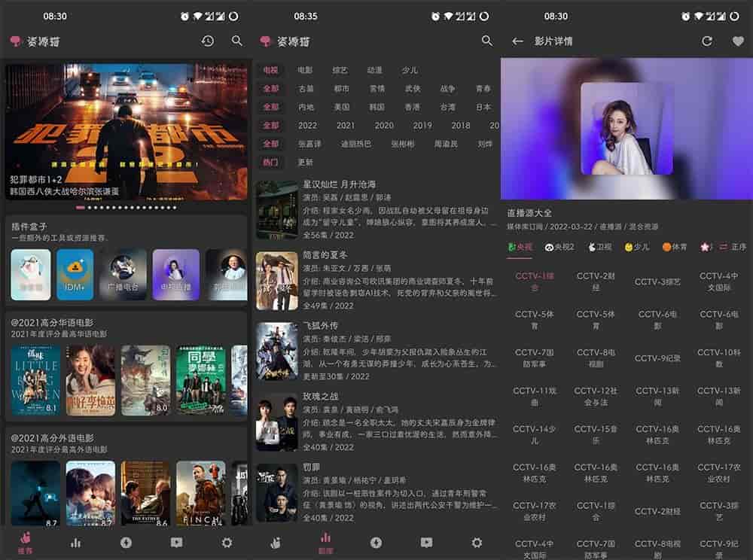
Task: Go back using arrow beside 影片详情
Action: click(517, 41)
